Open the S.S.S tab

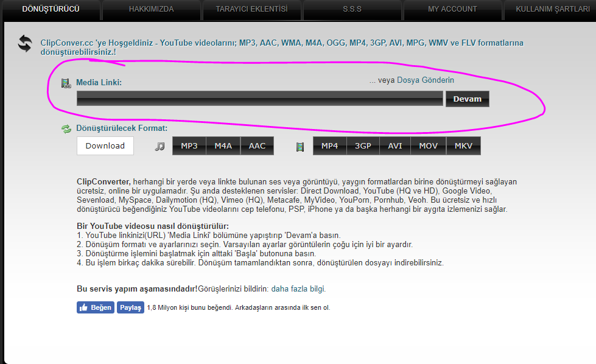[352, 9]
